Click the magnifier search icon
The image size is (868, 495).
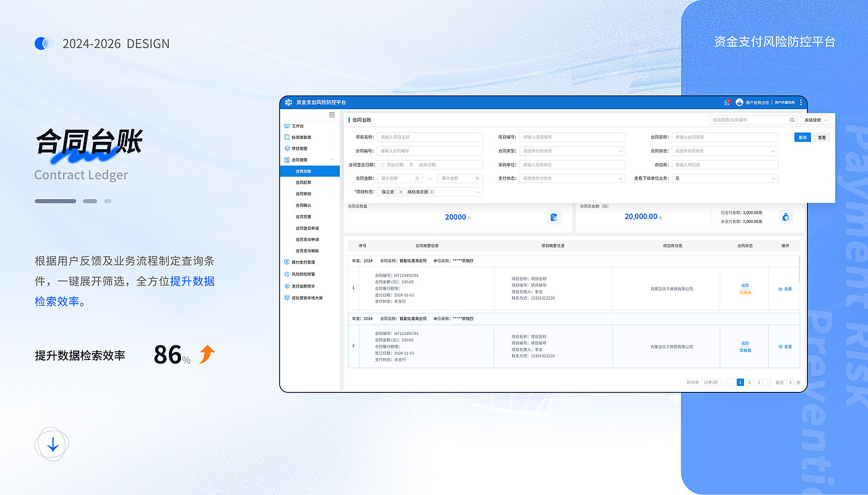coord(792,120)
